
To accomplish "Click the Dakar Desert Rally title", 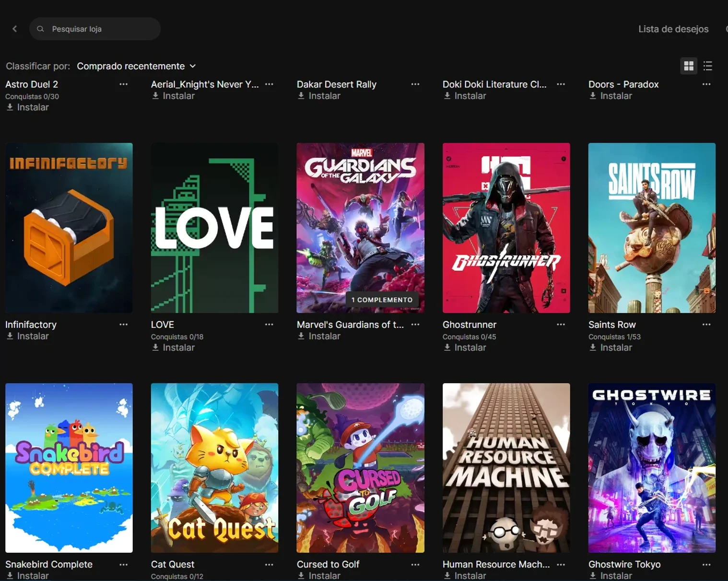I will click(337, 84).
